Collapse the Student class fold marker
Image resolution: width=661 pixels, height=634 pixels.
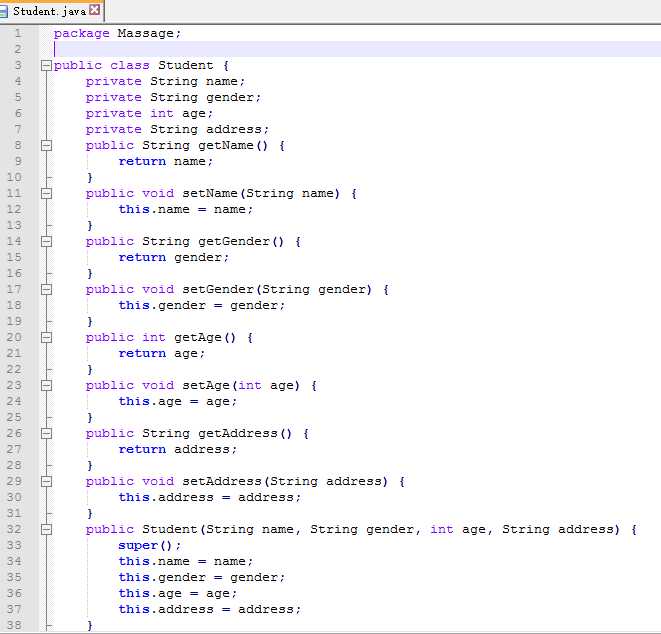(x=46, y=65)
